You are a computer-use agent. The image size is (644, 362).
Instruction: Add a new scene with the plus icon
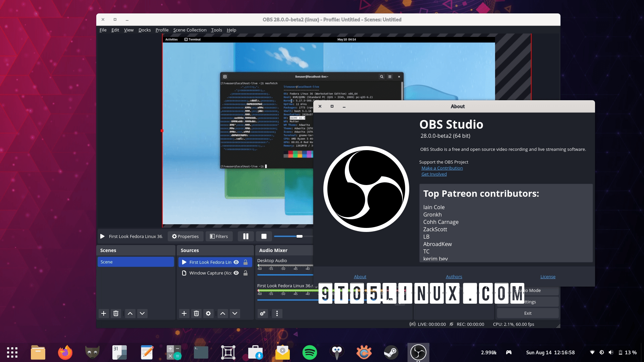coord(103,313)
